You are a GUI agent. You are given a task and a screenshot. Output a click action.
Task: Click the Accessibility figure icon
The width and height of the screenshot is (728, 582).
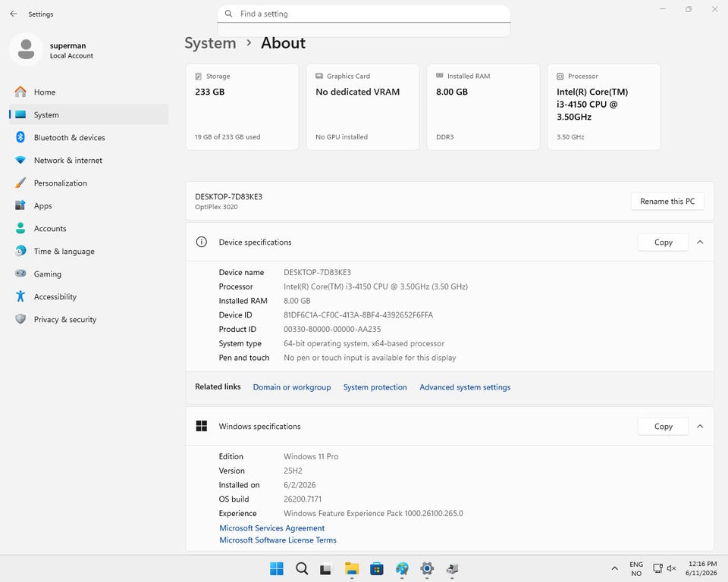pos(20,296)
